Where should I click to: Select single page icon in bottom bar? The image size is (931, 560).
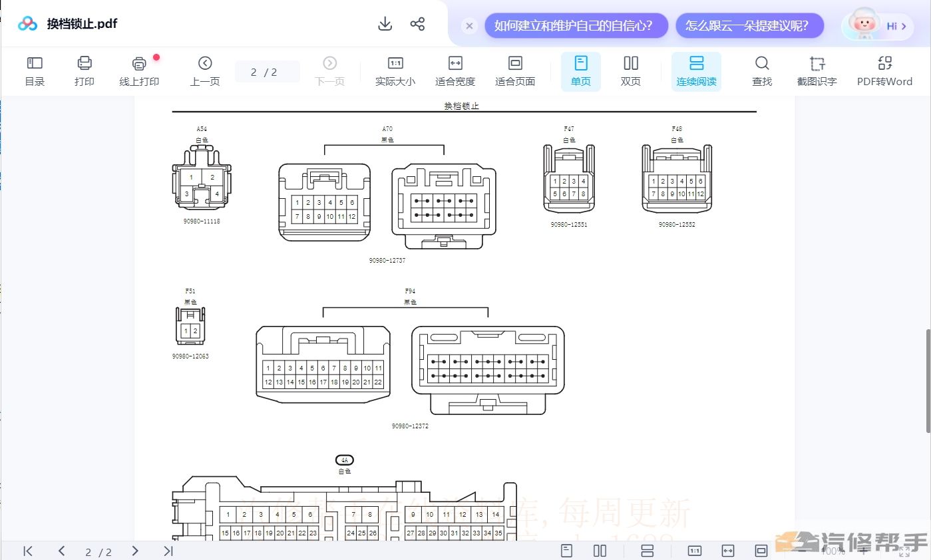coord(567,551)
